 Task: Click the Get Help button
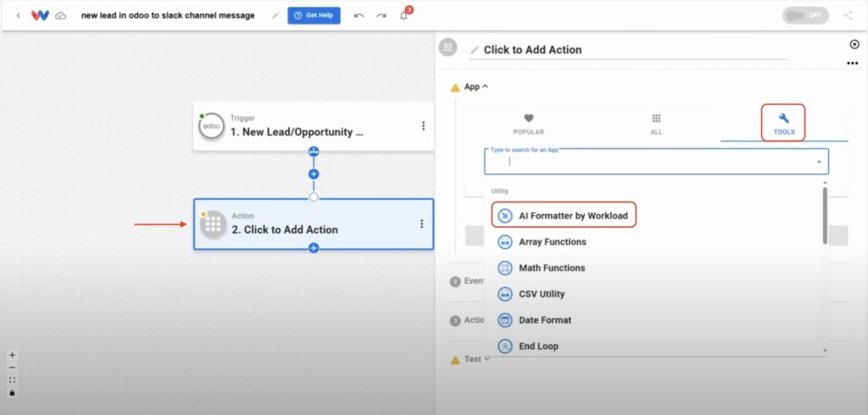(314, 15)
